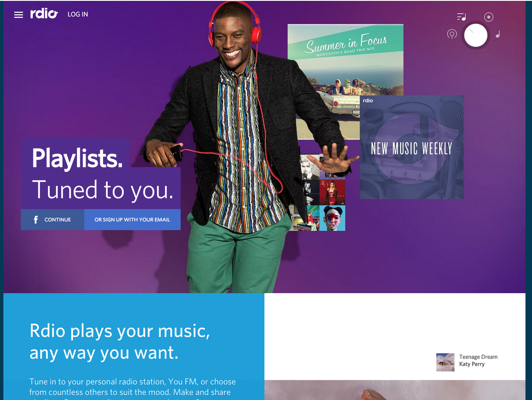Select the playlist icon above the dial
532x400 pixels.
pyautogui.click(x=461, y=17)
